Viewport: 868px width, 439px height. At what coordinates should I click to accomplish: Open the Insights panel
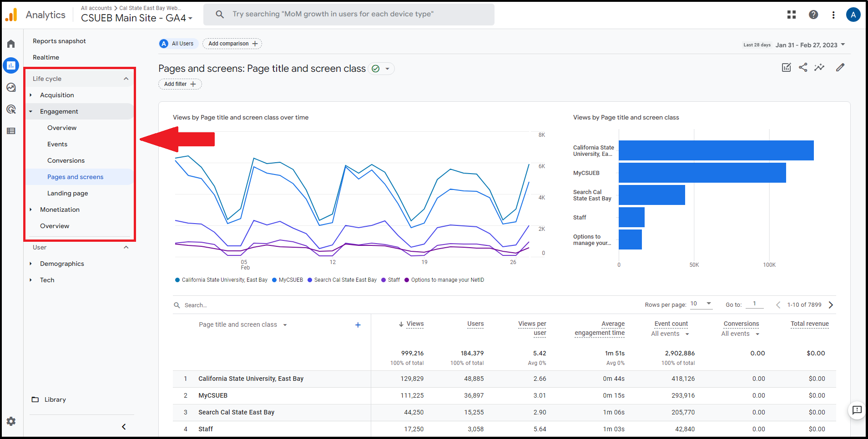coord(819,67)
